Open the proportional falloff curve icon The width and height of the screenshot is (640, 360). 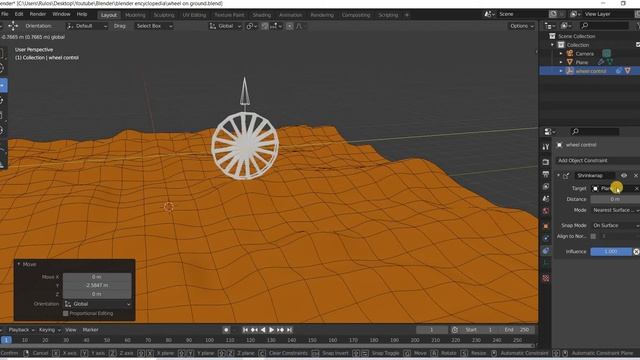[299, 26]
